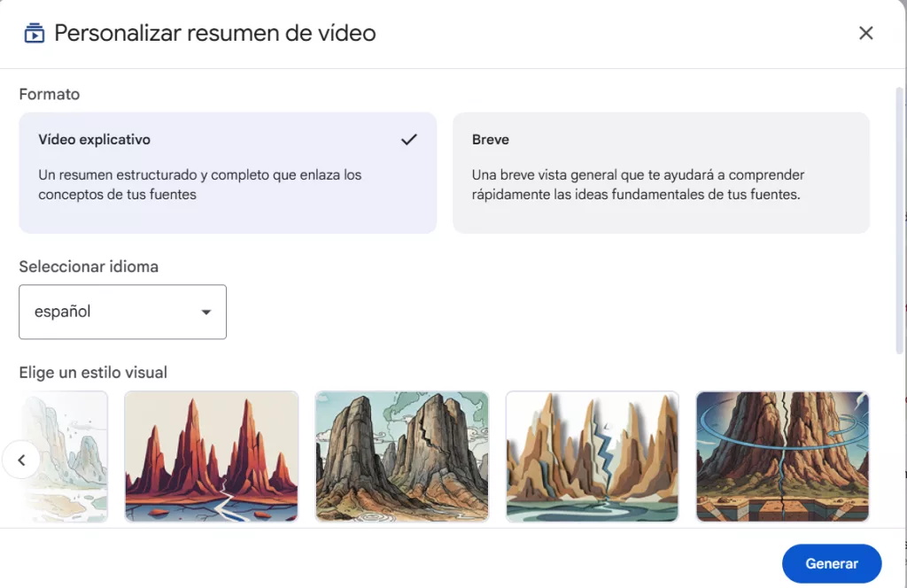Viewport: 907px width, 588px height.
Task: Click the checkmark on Vídeo explicativo
Action: 408,140
